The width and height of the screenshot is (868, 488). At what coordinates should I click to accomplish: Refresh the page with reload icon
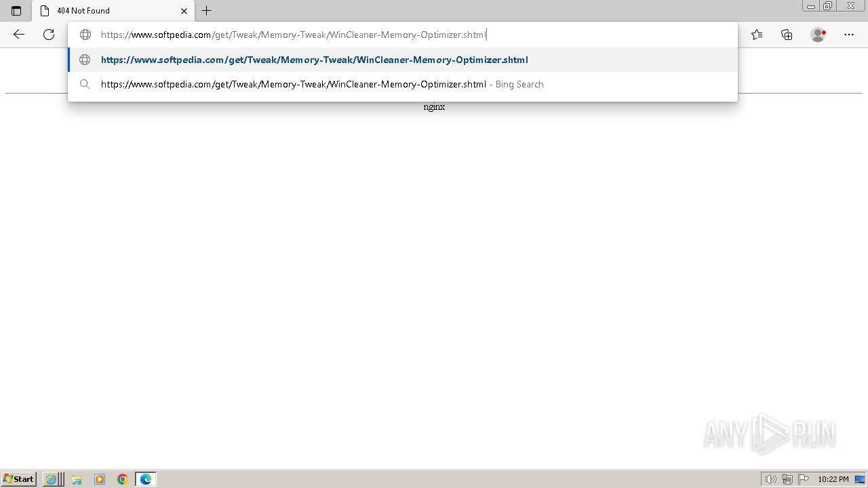(x=49, y=35)
